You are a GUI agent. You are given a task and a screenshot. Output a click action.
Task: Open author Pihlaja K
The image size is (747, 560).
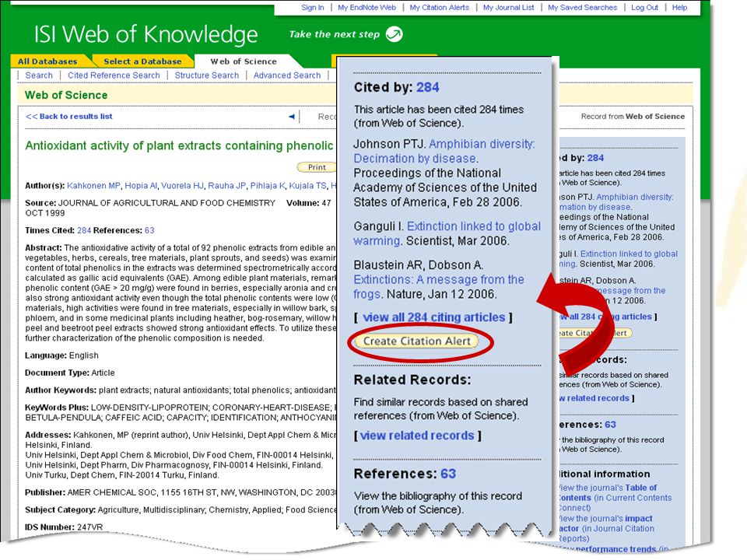coord(267,186)
